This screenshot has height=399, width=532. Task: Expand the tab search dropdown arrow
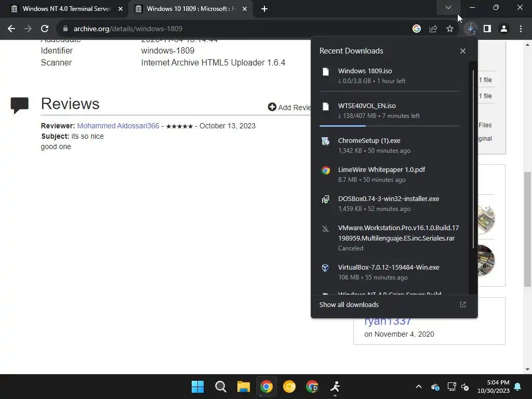tap(448, 7)
